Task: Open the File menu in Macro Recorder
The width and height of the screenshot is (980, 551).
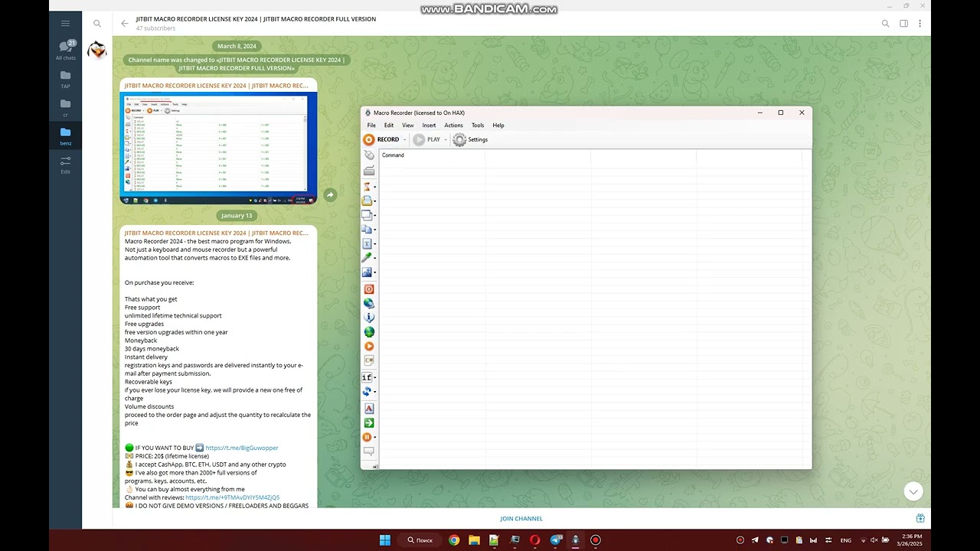Action: 371,126
